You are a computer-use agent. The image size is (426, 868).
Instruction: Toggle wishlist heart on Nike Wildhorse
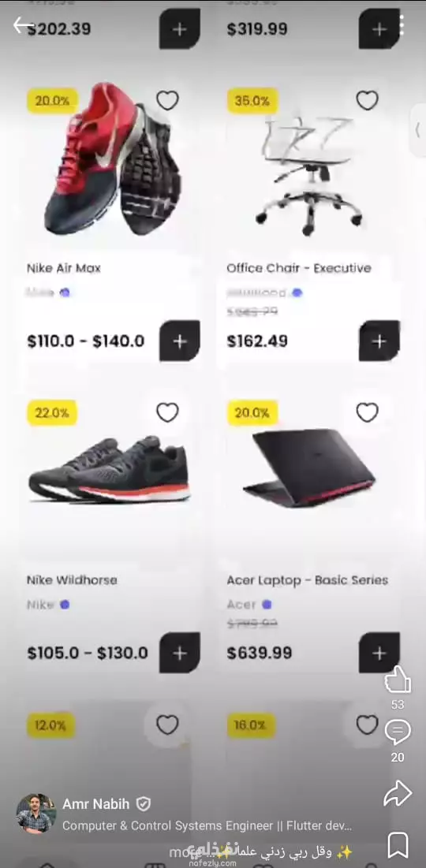click(167, 413)
